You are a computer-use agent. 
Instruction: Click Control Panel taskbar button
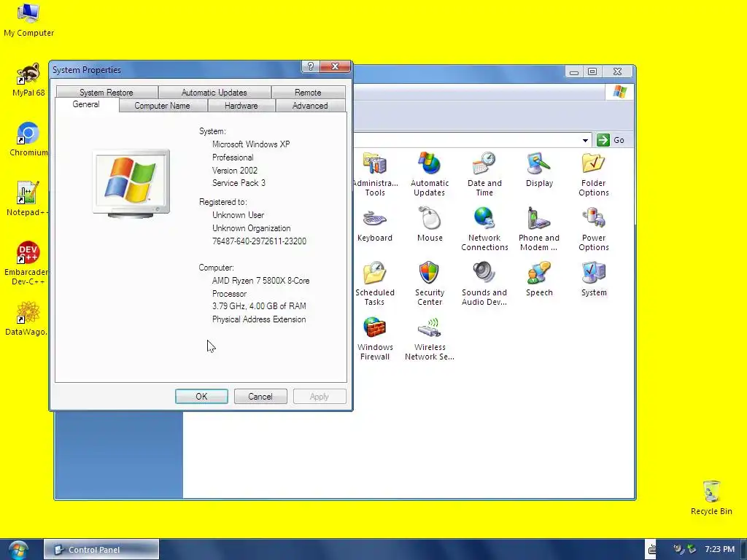101,550
